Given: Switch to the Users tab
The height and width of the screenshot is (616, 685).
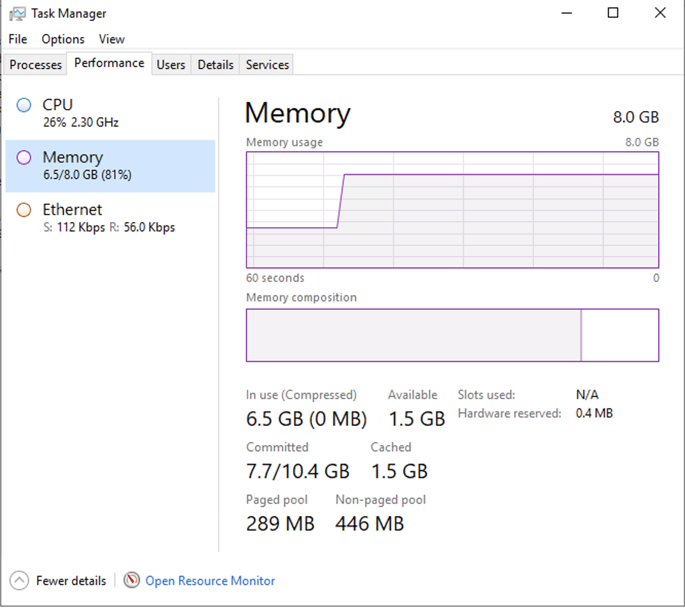Looking at the screenshot, I should (x=171, y=65).
